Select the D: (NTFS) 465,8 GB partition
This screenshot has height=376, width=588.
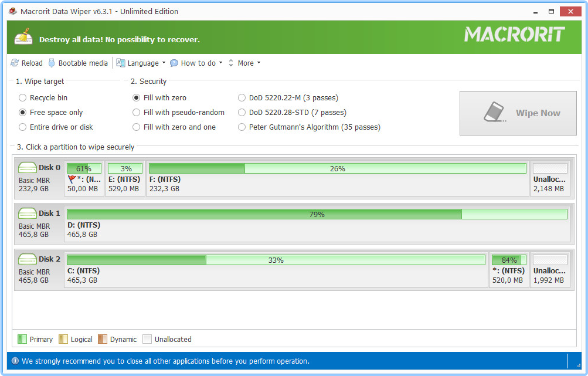[317, 225]
